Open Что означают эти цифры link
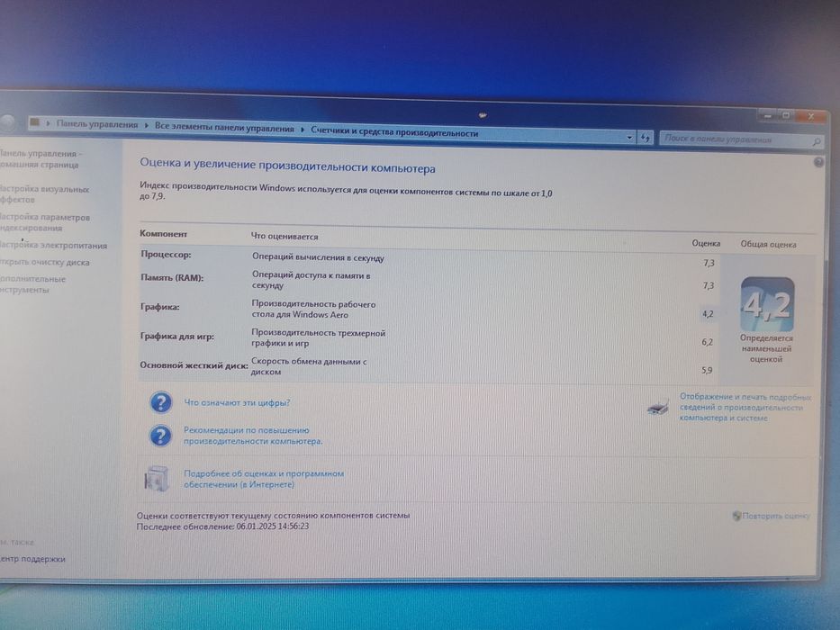 237,402
